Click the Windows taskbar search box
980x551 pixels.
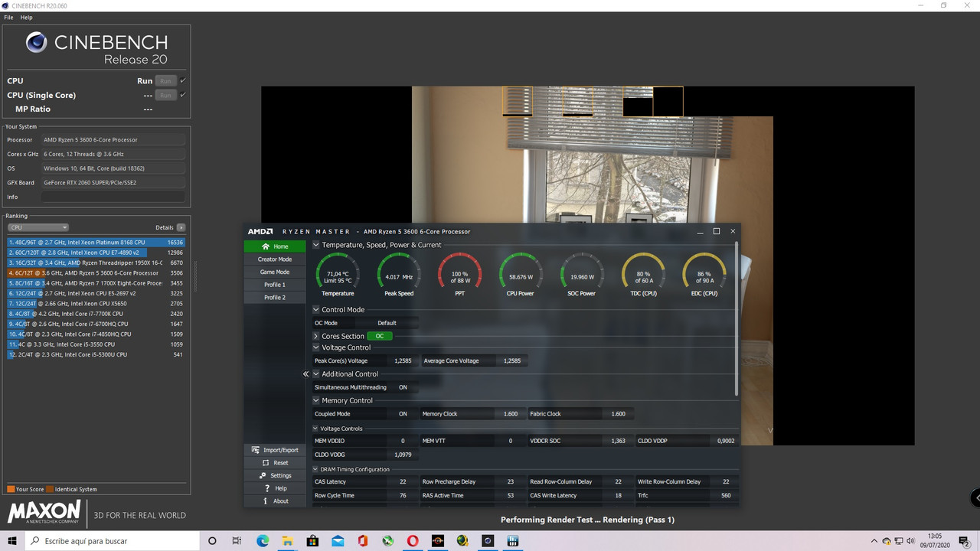tap(113, 540)
